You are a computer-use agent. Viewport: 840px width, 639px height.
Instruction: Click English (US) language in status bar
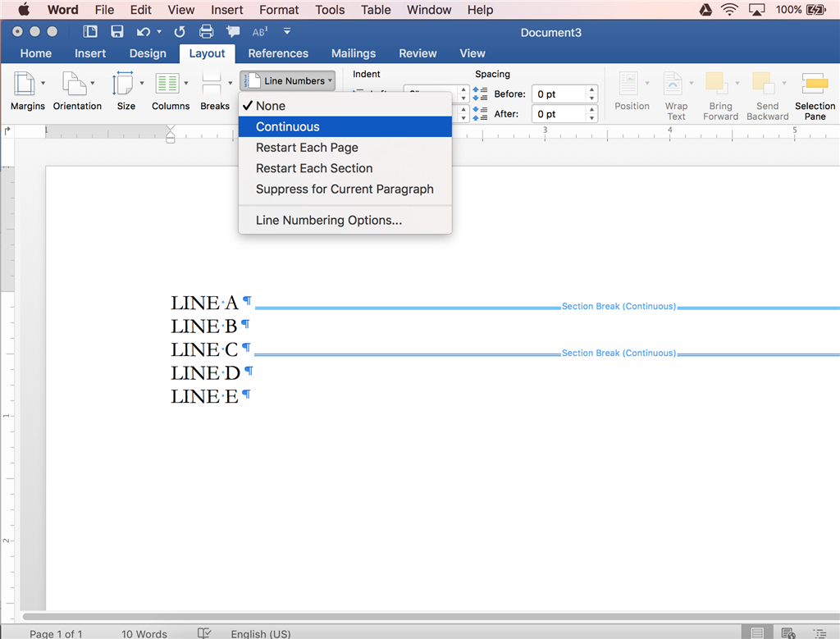click(261, 633)
